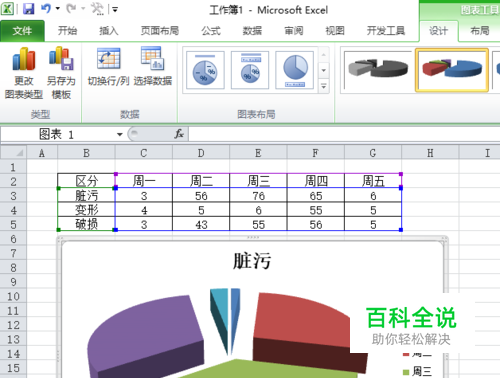The height and width of the screenshot is (378, 500).
Task: Select column A header
Action: click(42, 153)
